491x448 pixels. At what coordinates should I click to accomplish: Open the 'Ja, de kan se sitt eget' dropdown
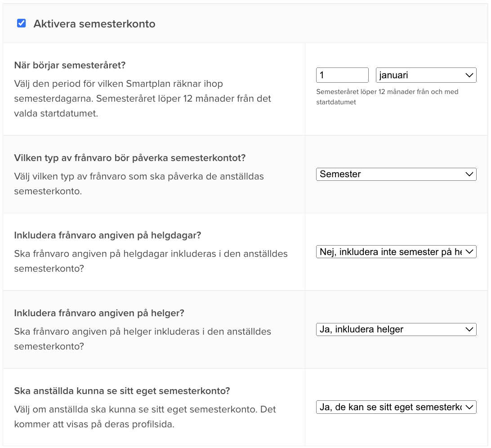396,407
